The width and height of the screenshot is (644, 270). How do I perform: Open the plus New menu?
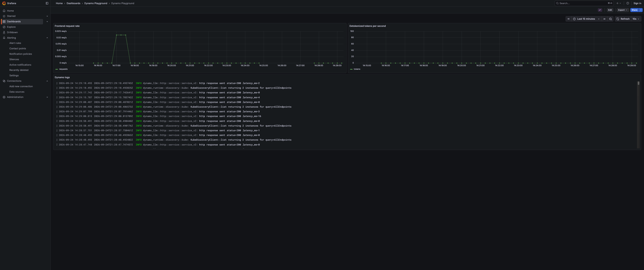619,3
